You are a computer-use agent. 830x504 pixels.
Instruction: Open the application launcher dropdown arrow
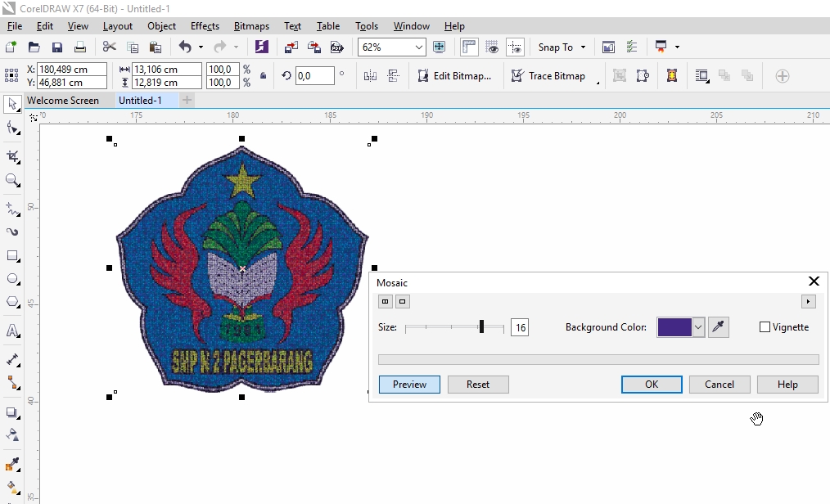tap(677, 47)
